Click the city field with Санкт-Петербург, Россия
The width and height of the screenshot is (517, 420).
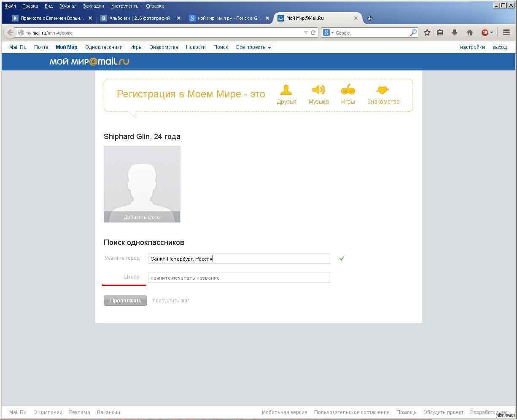point(239,258)
